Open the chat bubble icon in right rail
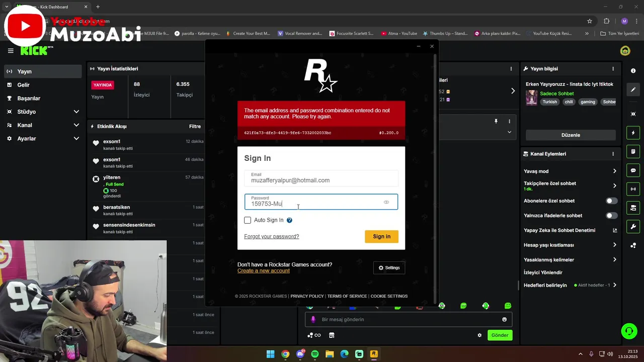Viewport: 644px width, 362px height. point(633,170)
